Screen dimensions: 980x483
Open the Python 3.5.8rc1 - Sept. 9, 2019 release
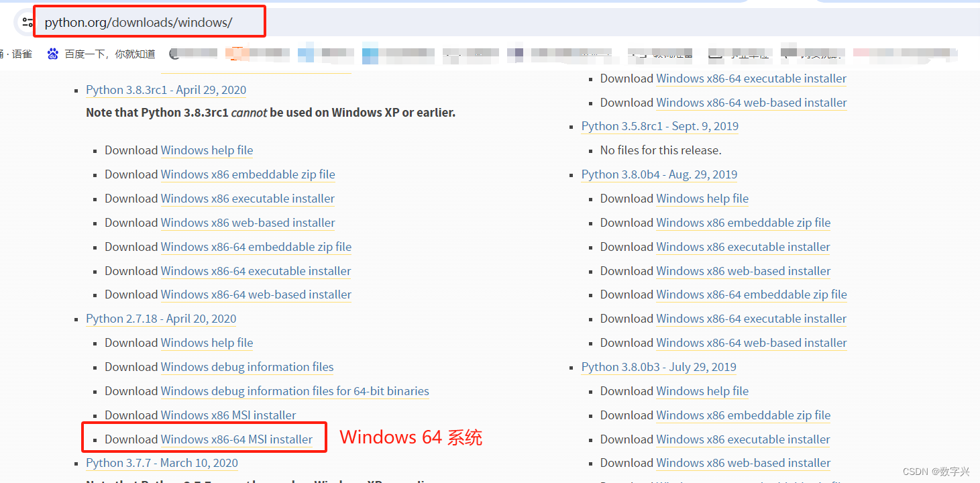pos(660,126)
